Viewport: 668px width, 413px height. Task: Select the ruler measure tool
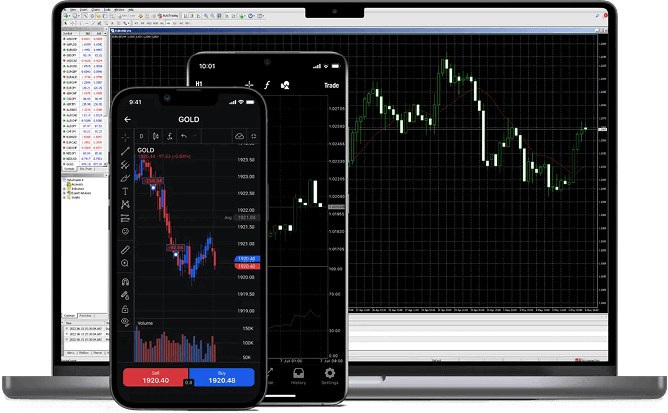[126, 248]
